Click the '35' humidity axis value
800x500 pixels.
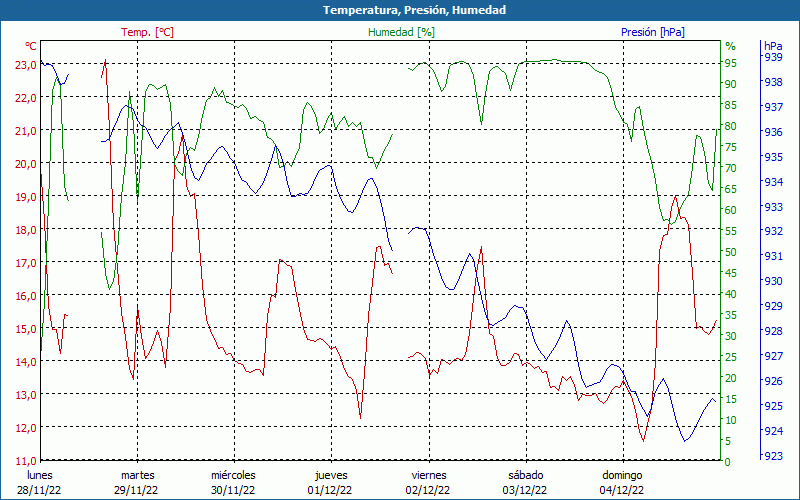pyautogui.click(x=731, y=315)
